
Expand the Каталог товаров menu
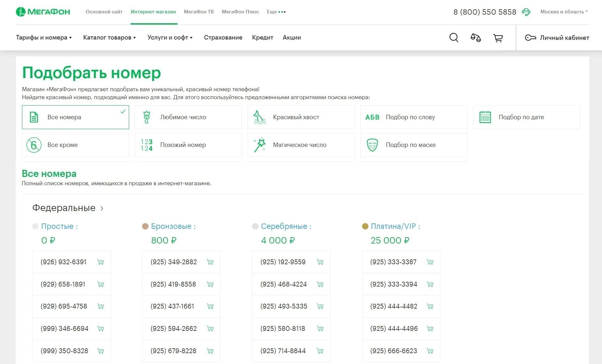[110, 38]
